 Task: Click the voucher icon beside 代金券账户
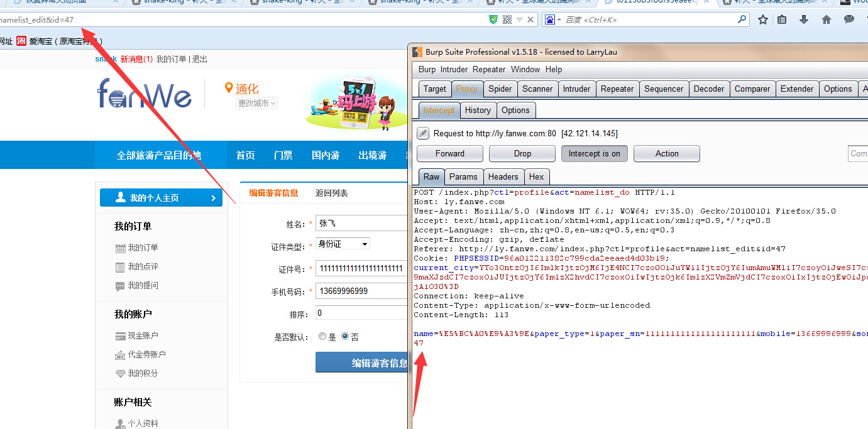coord(120,355)
